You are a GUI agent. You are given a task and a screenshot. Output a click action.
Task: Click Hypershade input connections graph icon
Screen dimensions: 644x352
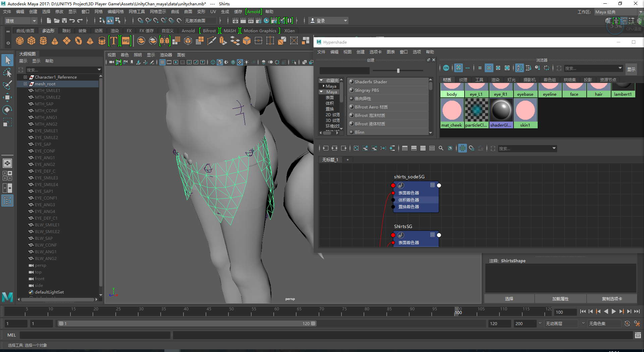coord(326,148)
